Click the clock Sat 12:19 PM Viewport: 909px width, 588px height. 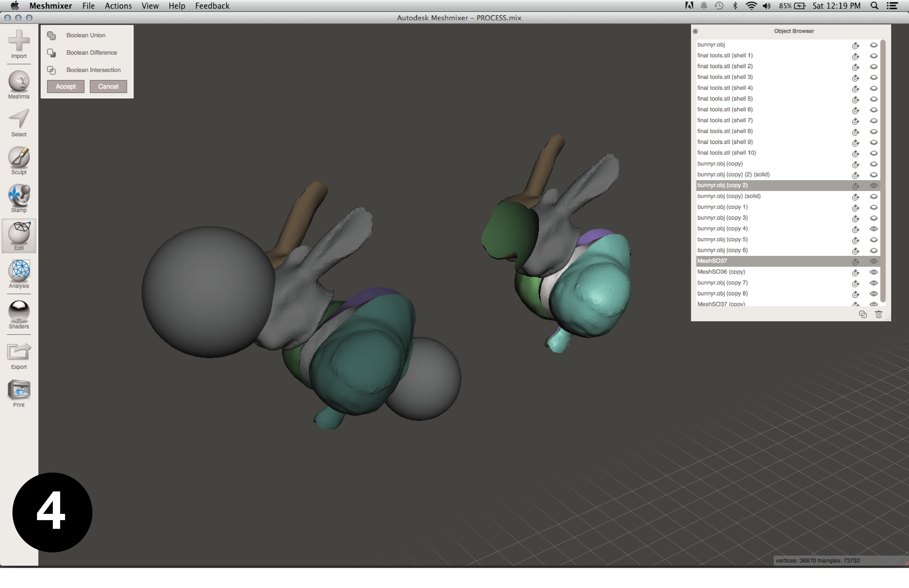click(x=836, y=6)
